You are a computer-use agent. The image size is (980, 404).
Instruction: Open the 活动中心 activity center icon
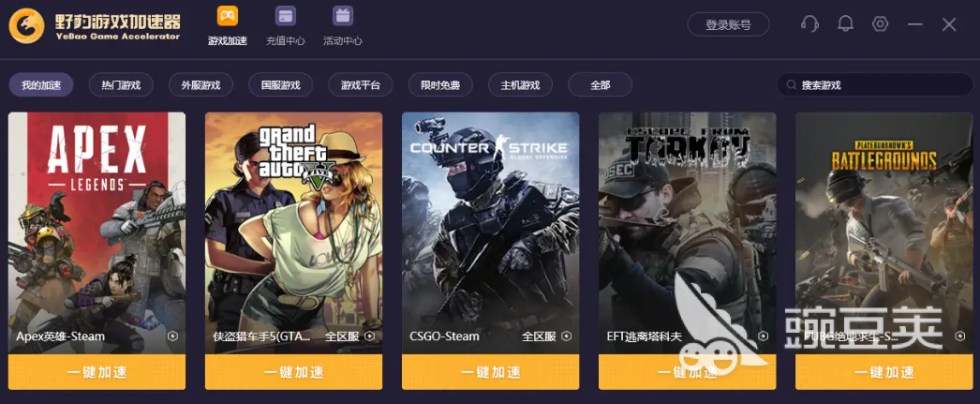pos(343,25)
